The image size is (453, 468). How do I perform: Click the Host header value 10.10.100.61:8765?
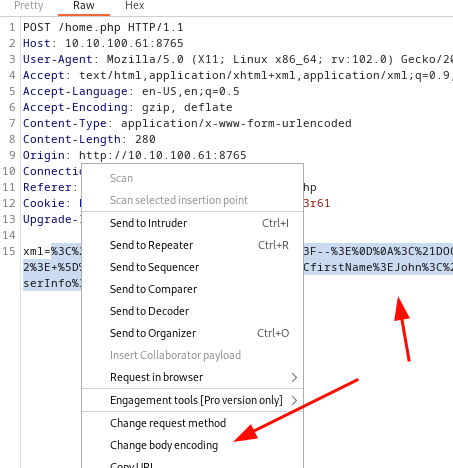point(124,43)
